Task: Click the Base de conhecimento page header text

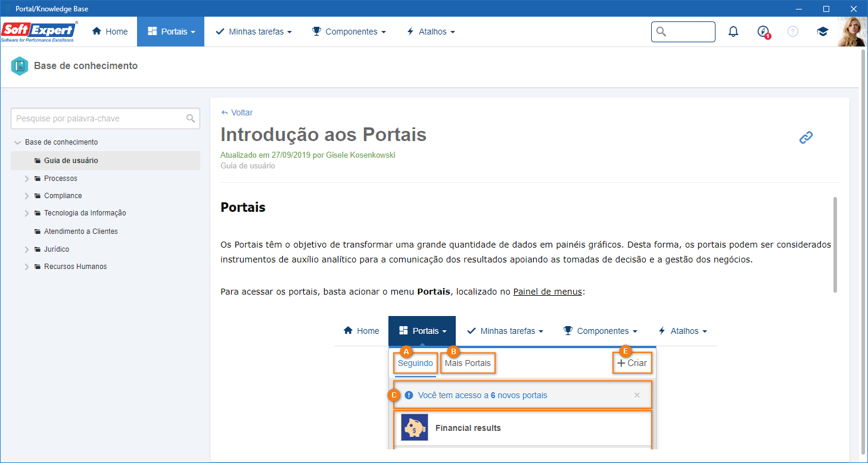Action: (x=86, y=66)
